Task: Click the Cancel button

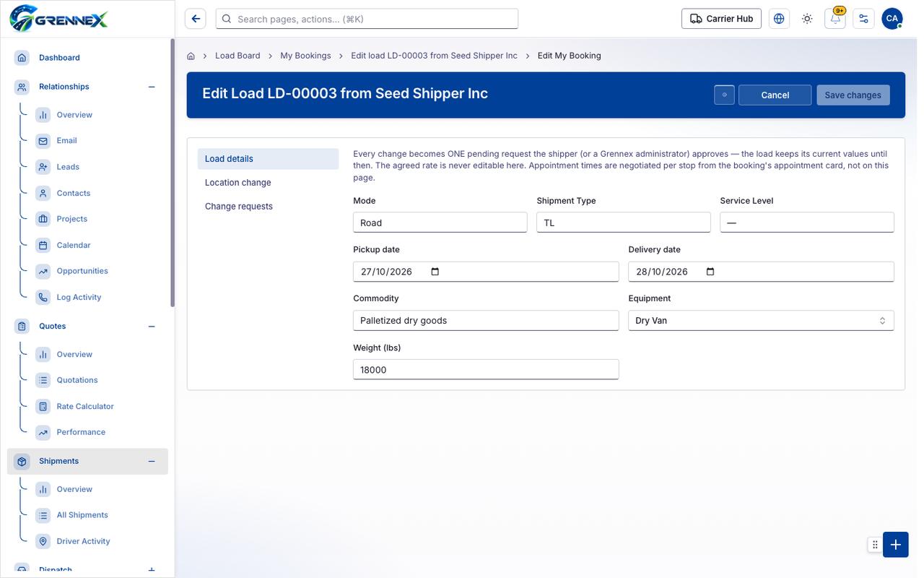Action: coord(775,95)
